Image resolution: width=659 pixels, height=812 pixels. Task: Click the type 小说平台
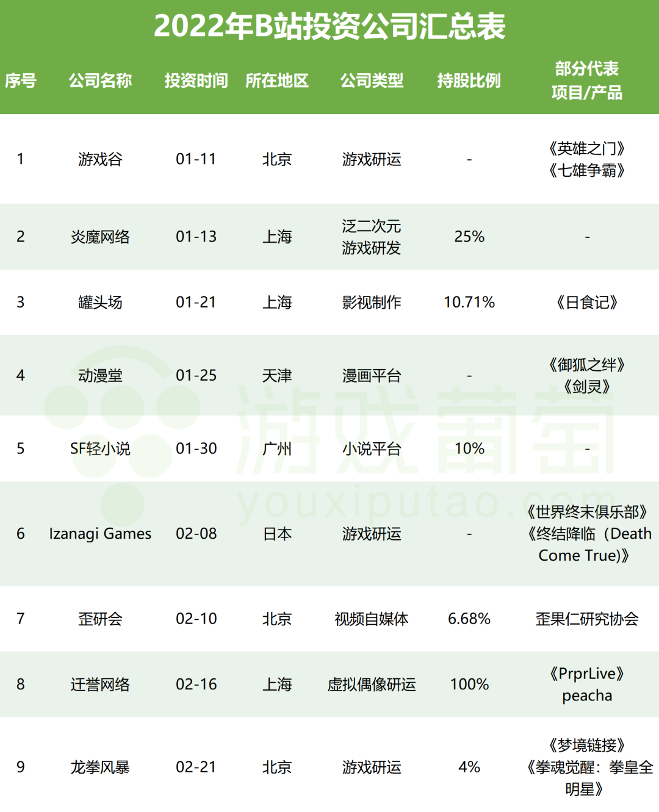(x=372, y=448)
